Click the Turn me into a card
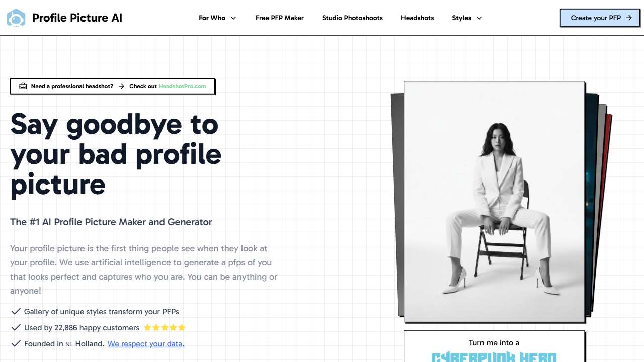644x362 pixels. [494, 346]
